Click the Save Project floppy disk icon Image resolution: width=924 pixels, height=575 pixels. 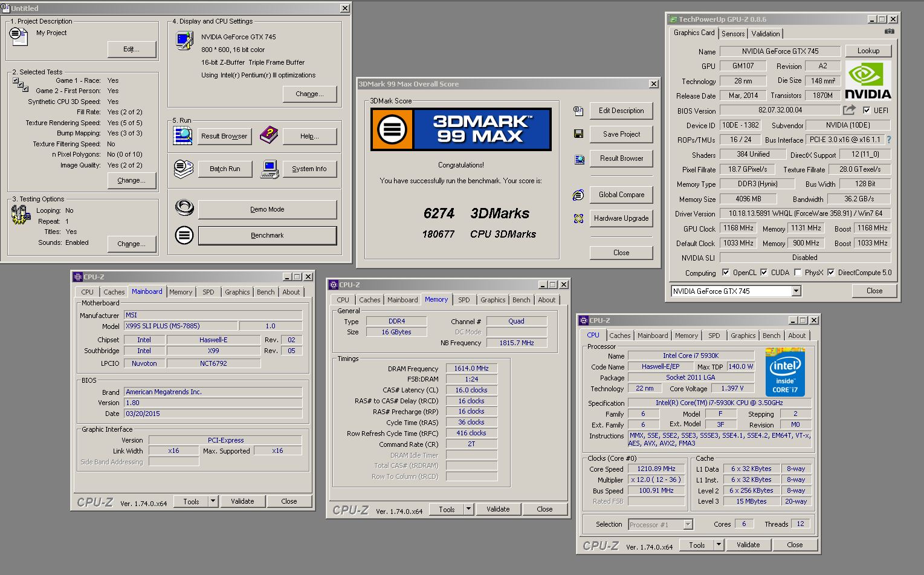(578, 134)
